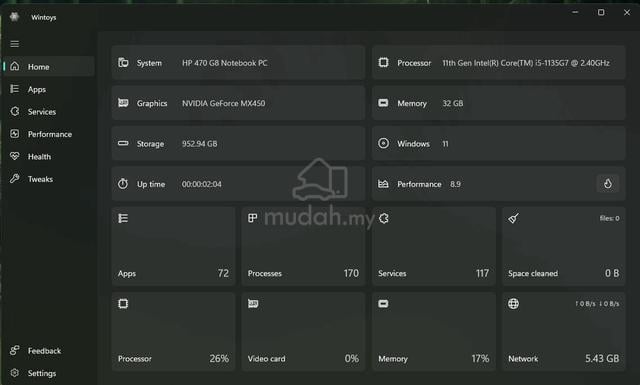Click the Up time stopwatch icon

point(123,184)
